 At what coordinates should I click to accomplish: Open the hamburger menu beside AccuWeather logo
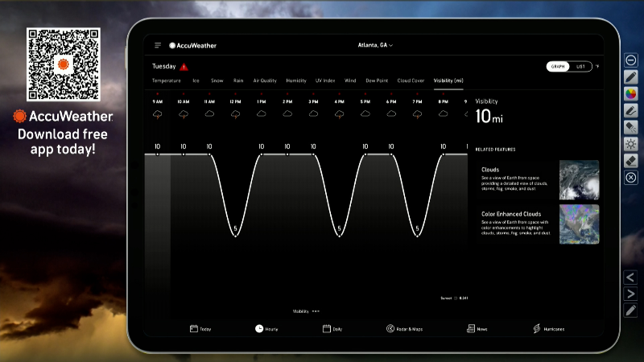pyautogui.click(x=158, y=45)
